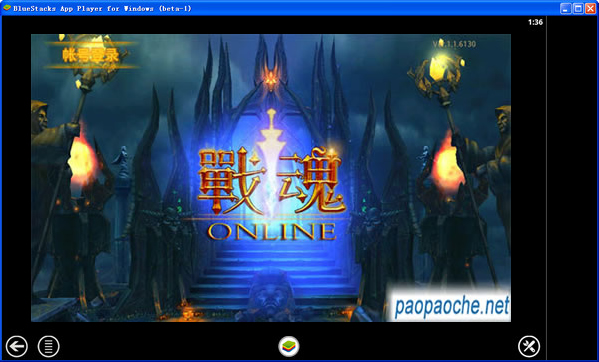This screenshot has height=362, width=599.
Task: Tap the version number V1.1.6130 text
Action: [454, 44]
